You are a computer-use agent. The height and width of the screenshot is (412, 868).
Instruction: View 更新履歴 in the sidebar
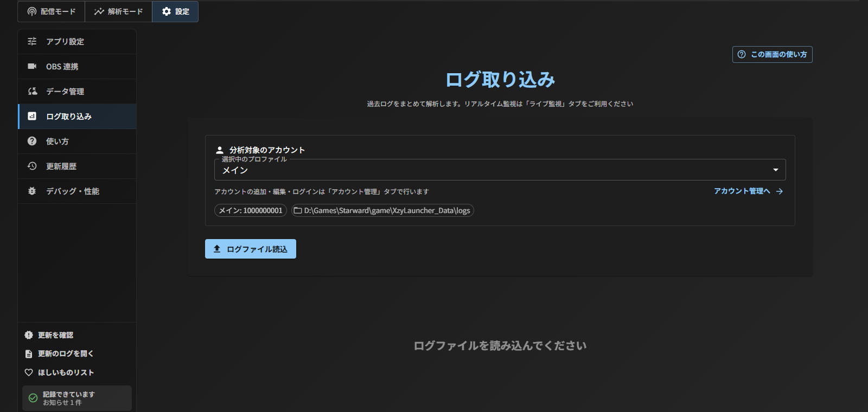coord(77,166)
